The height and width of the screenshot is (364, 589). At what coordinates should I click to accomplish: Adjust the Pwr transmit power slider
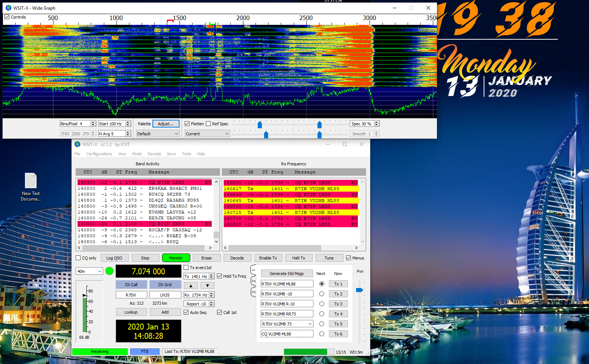[x=359, y=290]
